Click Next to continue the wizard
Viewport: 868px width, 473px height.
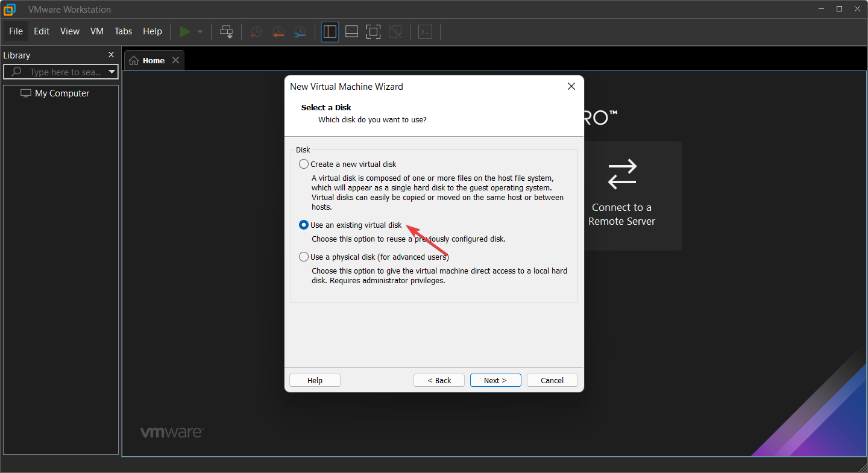click(495, 380)
